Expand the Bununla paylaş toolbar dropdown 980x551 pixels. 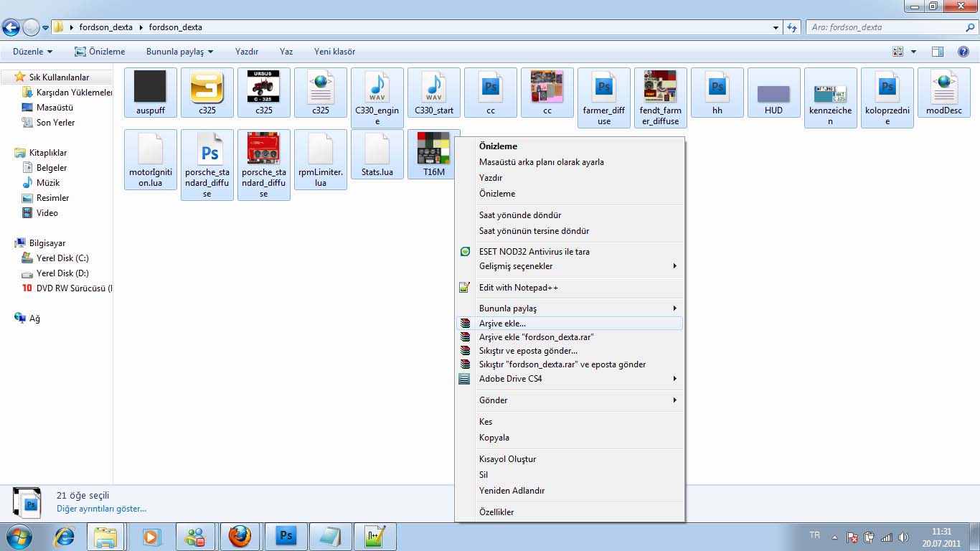(179, 52)
